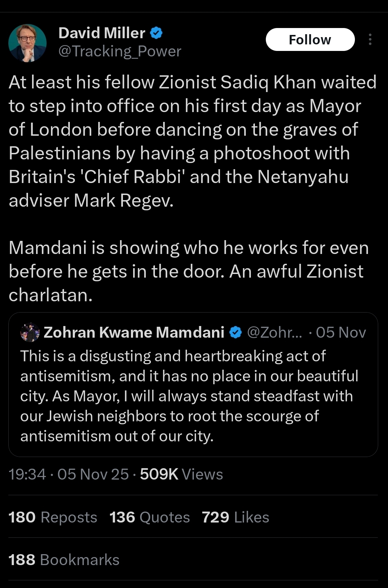Show the 729 Likes list

[235, 517]
